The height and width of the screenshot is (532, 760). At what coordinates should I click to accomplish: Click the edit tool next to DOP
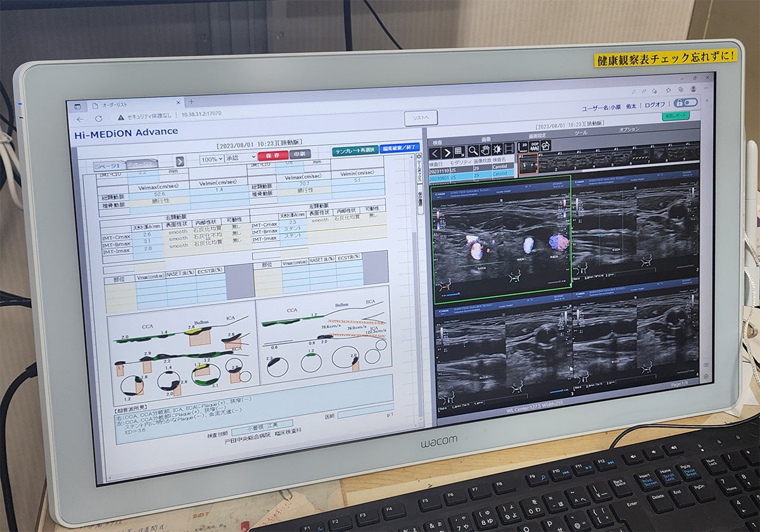[x=545, y=146]
